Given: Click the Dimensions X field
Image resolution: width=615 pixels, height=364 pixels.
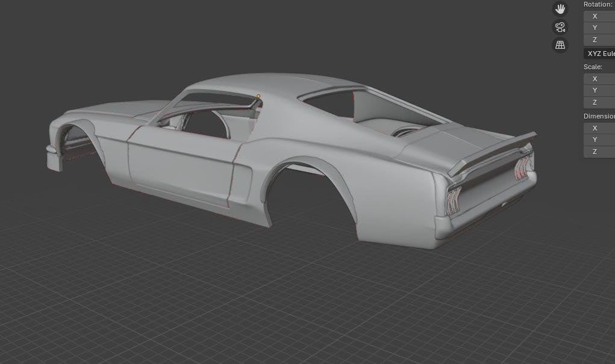Looking at the screenshot, I should [599, 128].
